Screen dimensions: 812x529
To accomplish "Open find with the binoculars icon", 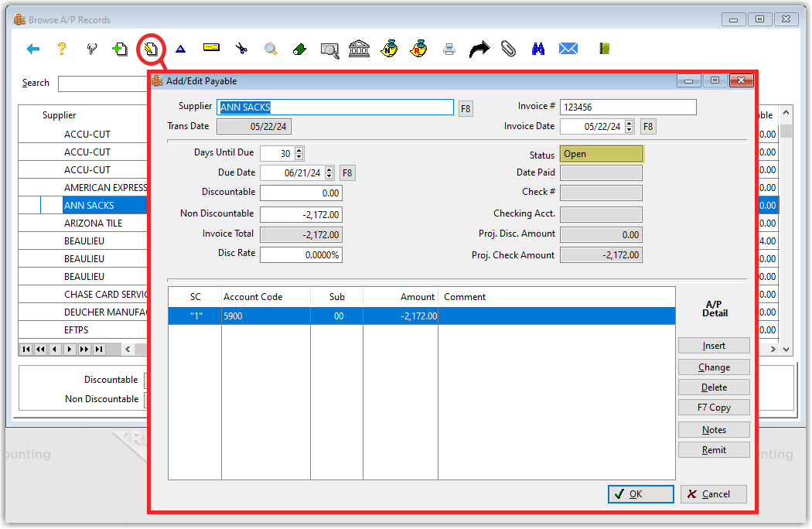I will pos(538,48).
